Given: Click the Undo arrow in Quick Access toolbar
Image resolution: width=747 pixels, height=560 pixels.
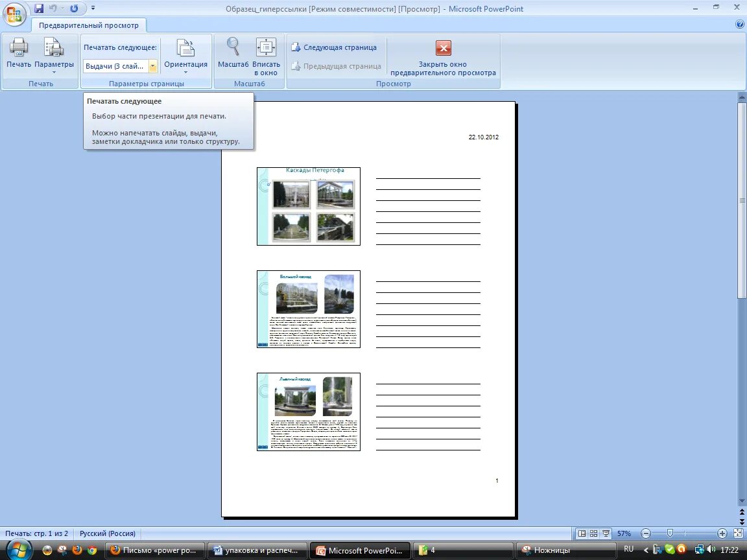Looking at the screenshot, I should (x=53, y=8).
